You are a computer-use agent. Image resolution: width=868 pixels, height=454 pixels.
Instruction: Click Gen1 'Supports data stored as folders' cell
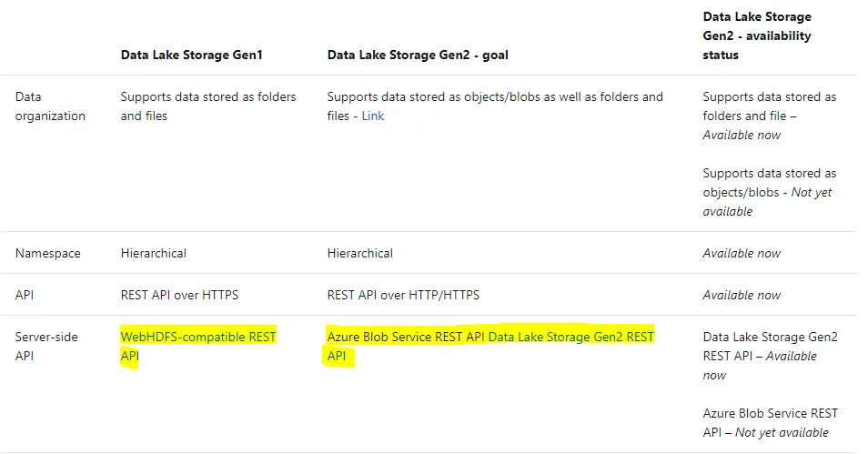point(208,106)
